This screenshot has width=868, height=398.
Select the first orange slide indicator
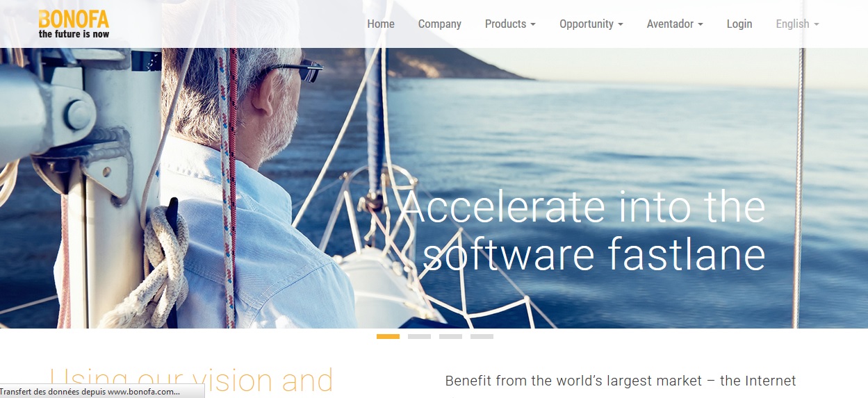coord(388,336)
